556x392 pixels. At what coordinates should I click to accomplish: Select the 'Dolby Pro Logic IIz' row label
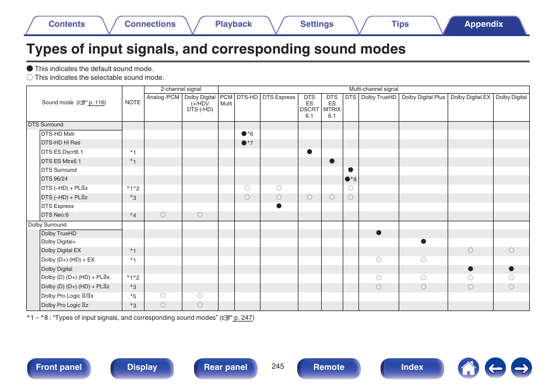point(65,305)
